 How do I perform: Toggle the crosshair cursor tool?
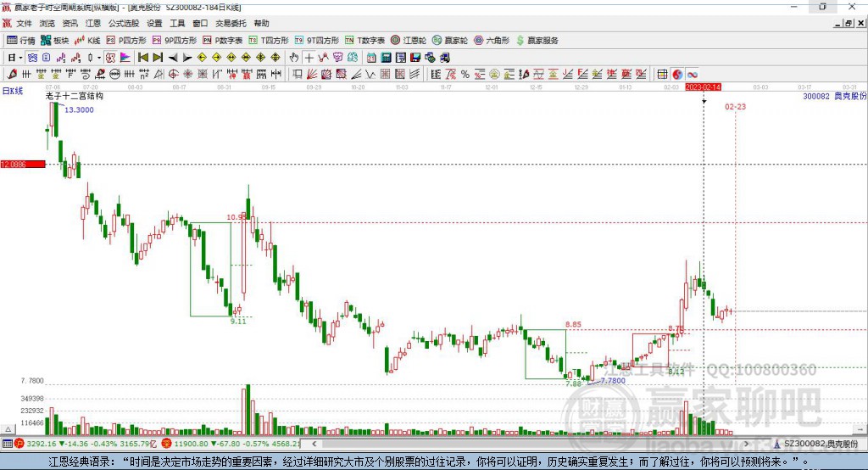coord(309,58)
